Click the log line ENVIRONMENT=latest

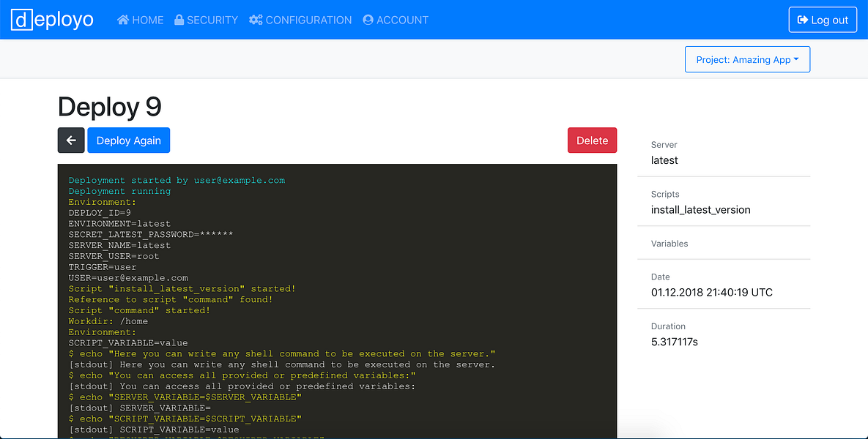tap(119, 224)
